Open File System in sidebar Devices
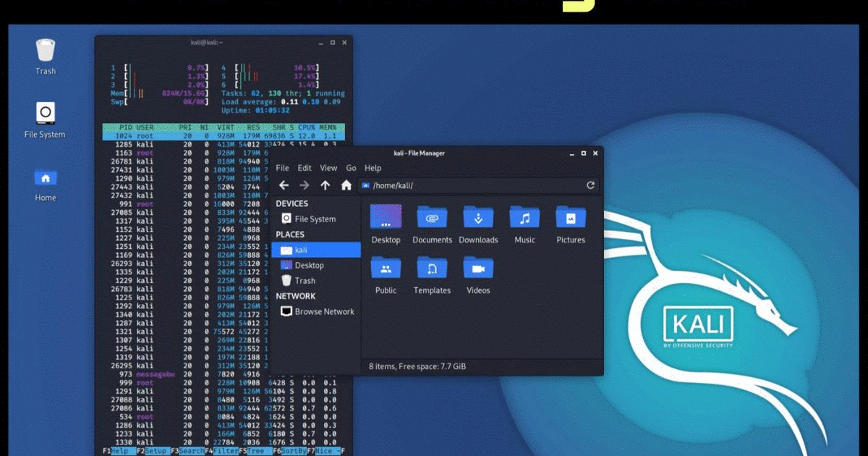The height and width of the screenshot is (456, 868). pos(316,219)
